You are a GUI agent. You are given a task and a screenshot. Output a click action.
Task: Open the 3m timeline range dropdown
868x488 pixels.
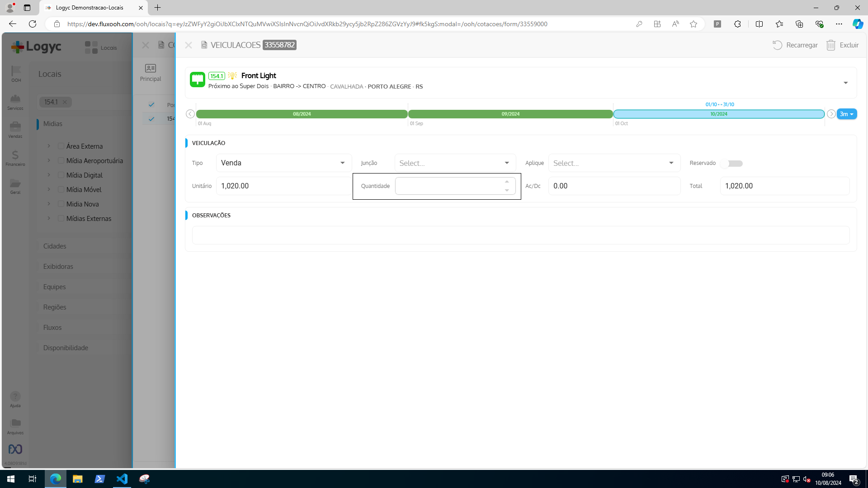(846, 114)
